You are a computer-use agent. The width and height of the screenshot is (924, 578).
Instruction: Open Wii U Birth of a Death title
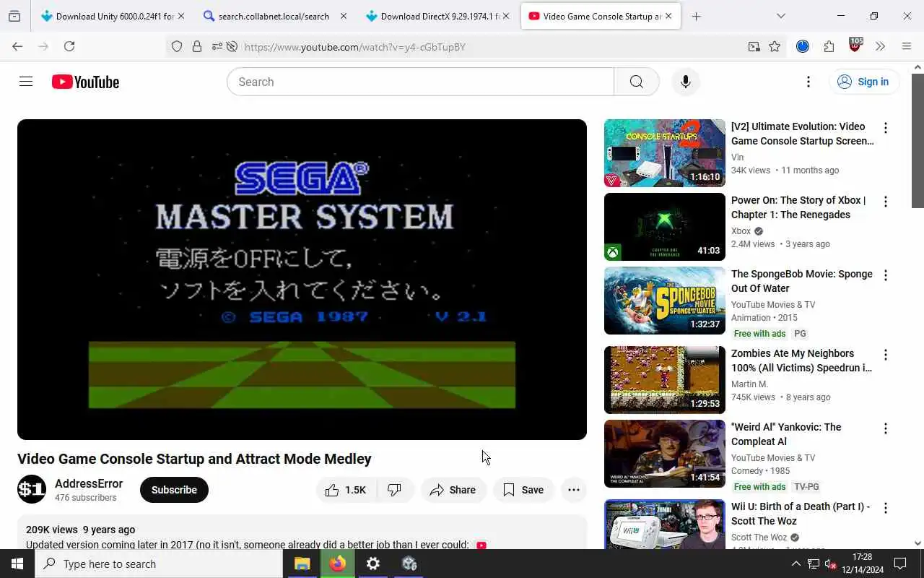click(x=801, y=514)
